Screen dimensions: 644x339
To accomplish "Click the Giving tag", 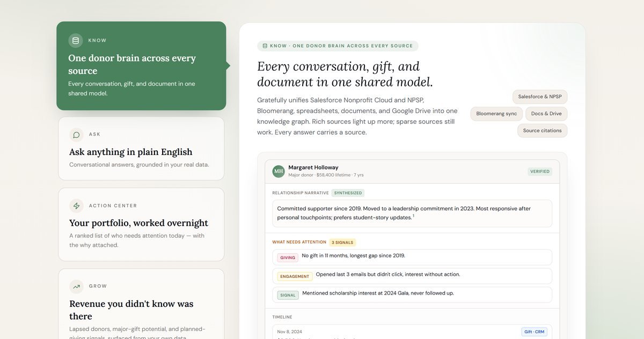I will tap(288, 257).
